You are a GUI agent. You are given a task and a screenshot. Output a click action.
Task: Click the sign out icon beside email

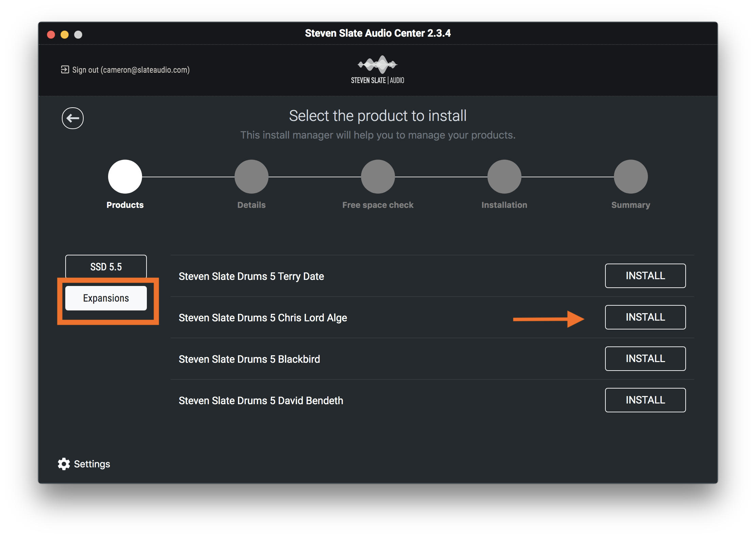(x=65, y=70)
